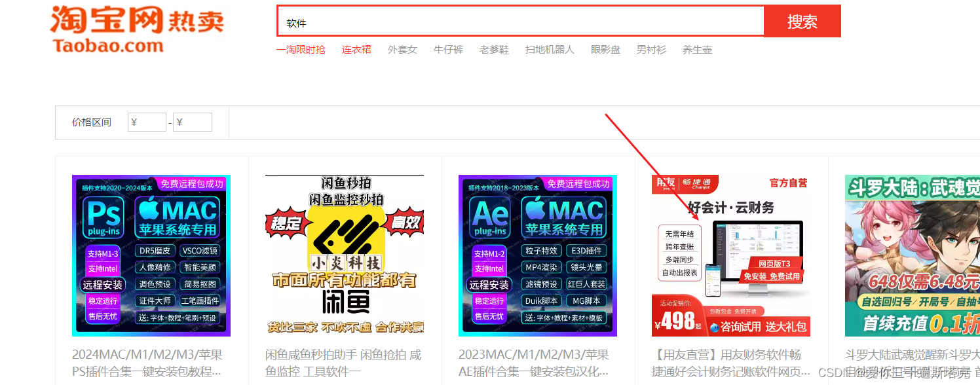Open the 扫地机器人 keyword link
980x385 pixels.
[550, 50]
